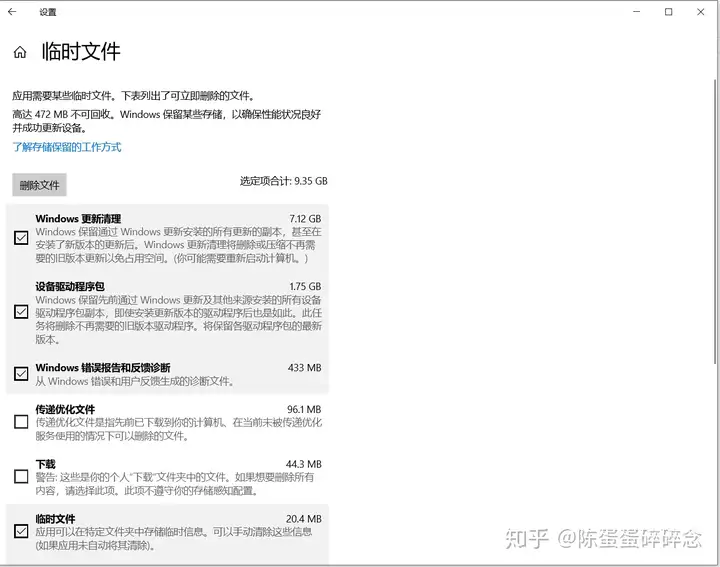Click the 7.12 GB size value

point(305,219)
